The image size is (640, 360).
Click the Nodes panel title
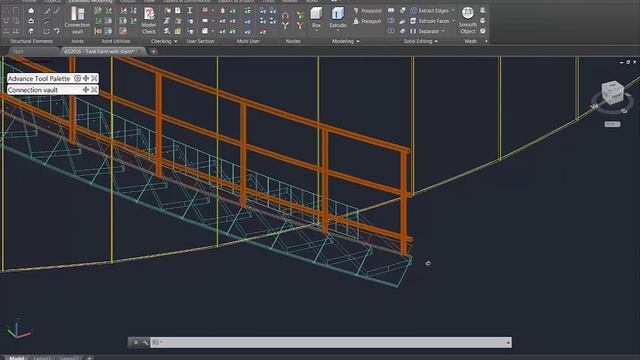293,42
